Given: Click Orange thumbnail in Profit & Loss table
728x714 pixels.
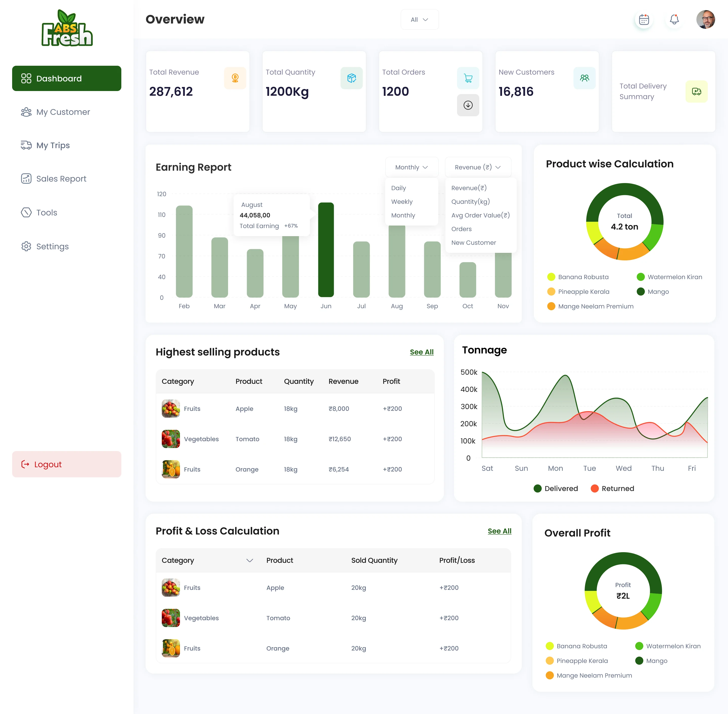Looking at the screenshot, I should [x=171, y=648].
